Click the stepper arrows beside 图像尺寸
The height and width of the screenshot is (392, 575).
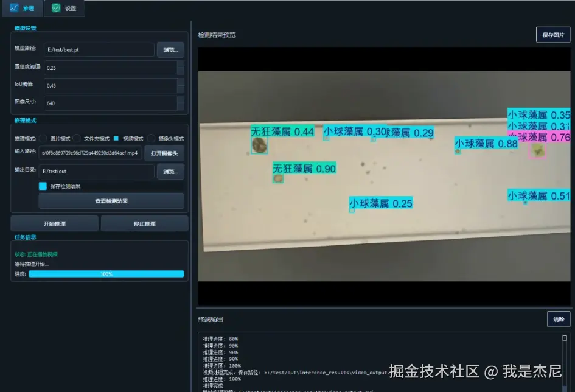point(181,103)
